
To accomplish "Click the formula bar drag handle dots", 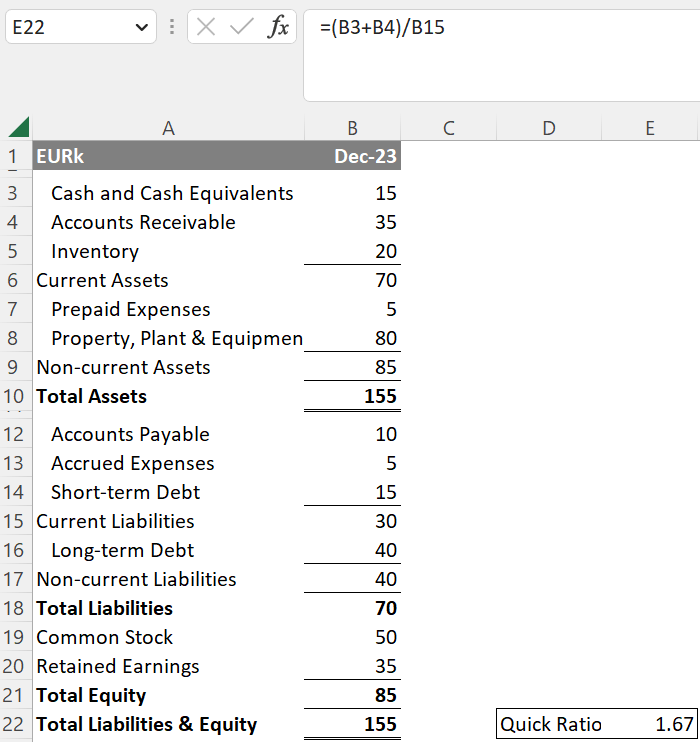I will (172, 28).
